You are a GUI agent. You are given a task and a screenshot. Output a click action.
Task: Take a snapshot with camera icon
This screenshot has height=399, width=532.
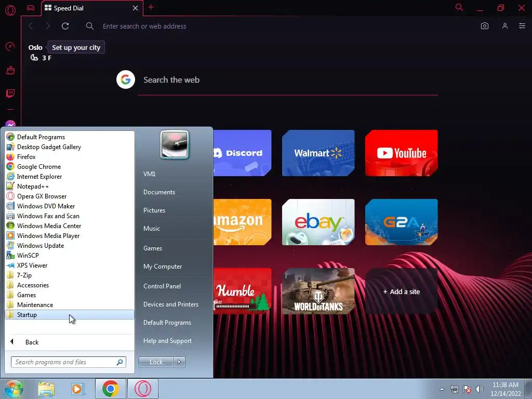tap(485, 26)
